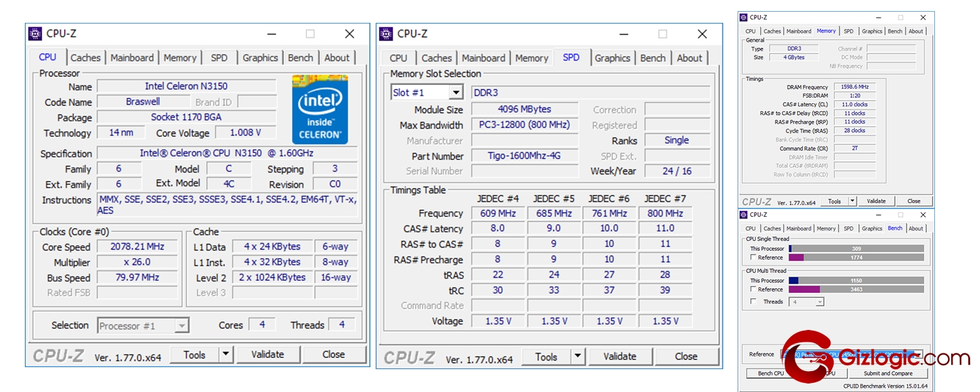Select Bench tab in the Memory window

pos(895,31)
